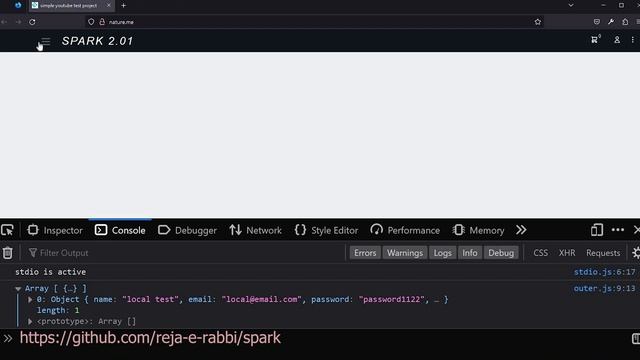Reload the page with the refresh button

(x=32, y=22)
